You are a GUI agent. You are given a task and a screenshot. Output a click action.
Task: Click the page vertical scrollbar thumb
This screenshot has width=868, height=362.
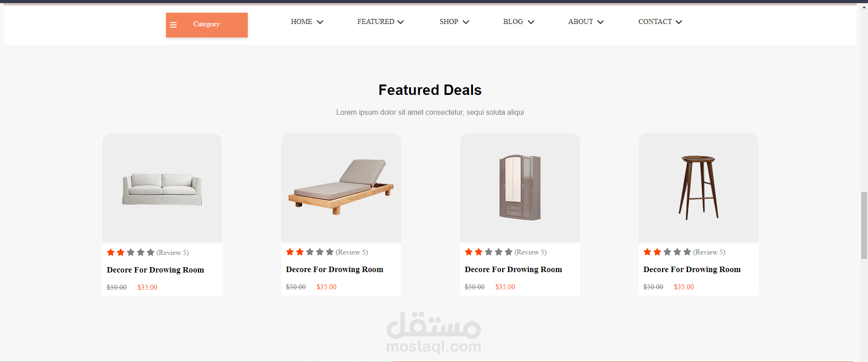(864, 225)
